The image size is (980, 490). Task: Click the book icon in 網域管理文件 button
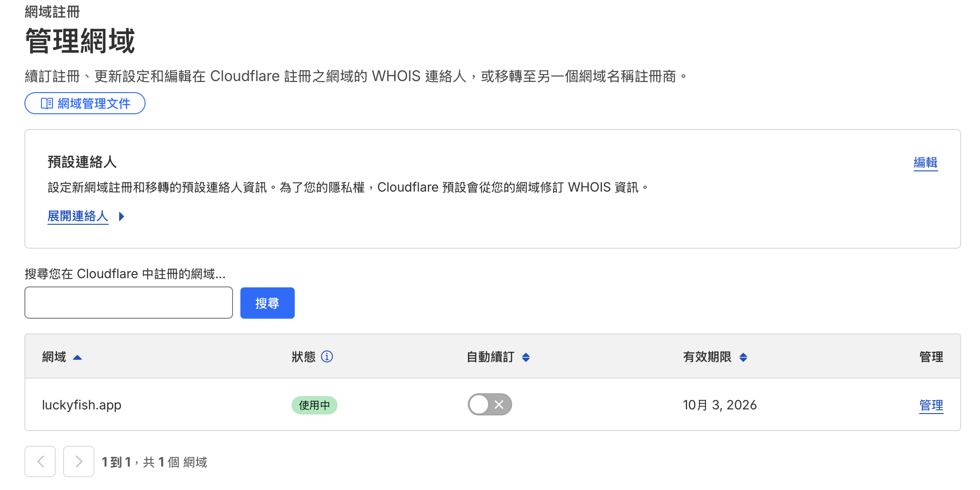(47, 103)
